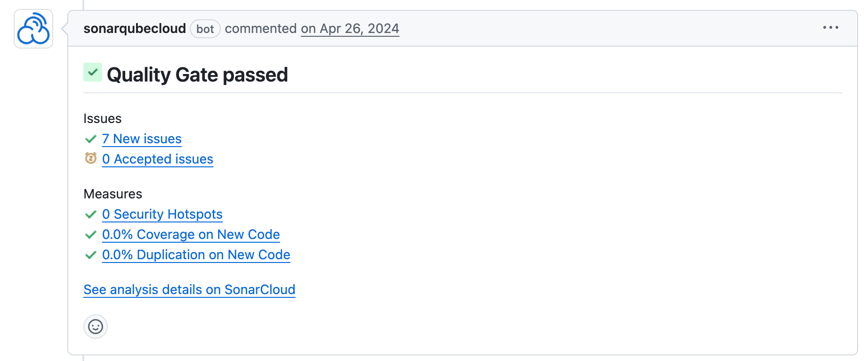Image resolution: width=868 pixels, height=361 pixels.
Task: Add a reaction with the smiley button
Action: pos(96,327)
